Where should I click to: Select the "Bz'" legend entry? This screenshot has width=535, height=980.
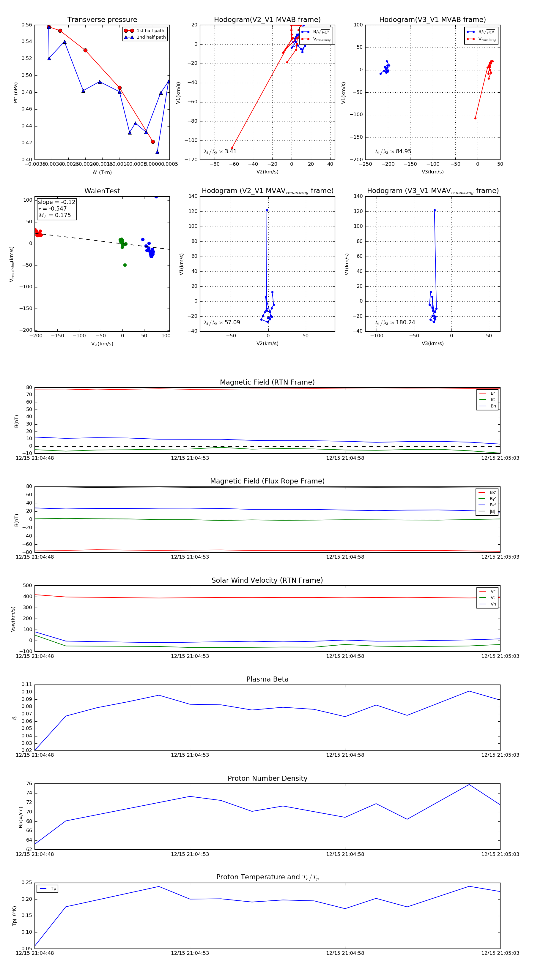pos(487,505)
